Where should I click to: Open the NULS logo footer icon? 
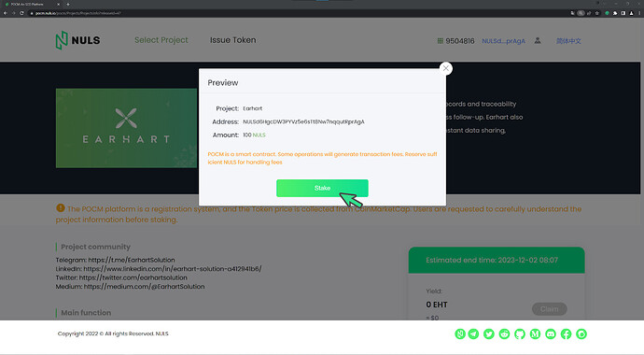pos(460,334)
